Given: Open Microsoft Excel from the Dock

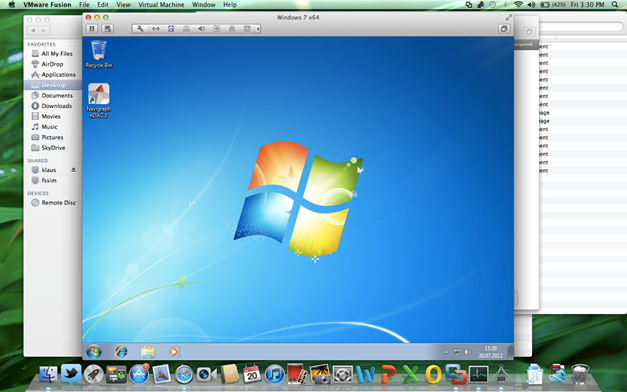Looking at the screenshot, I should coord(410,375).
